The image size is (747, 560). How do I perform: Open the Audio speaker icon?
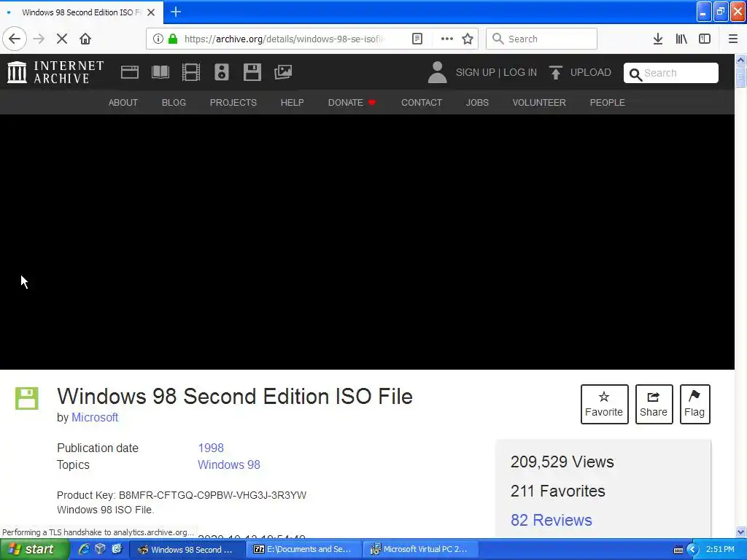222,72
